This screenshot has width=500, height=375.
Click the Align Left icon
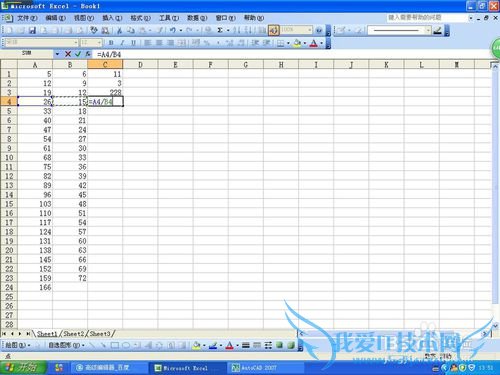click(148, 43)
